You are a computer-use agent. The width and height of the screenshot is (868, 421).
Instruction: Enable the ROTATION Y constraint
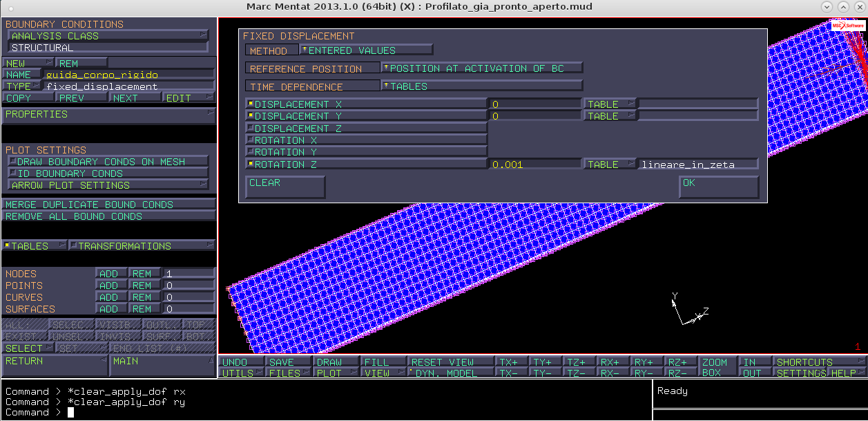pos(366,152)
